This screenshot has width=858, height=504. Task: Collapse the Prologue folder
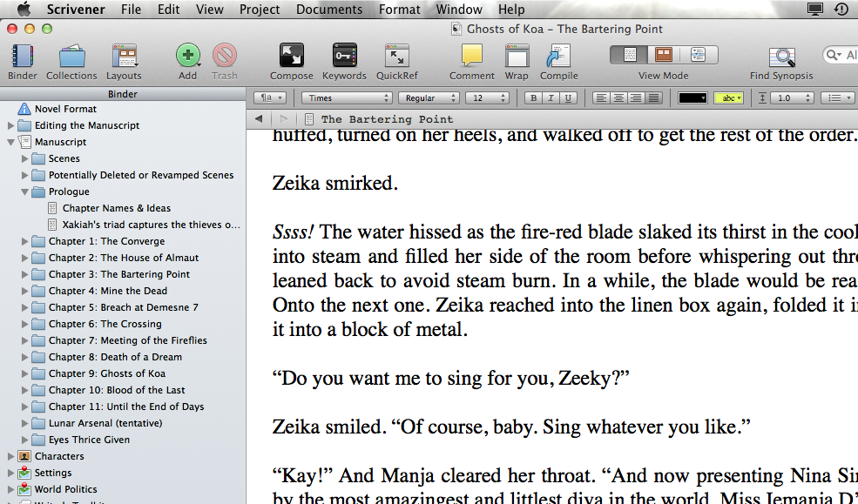(x=24, y=192)
